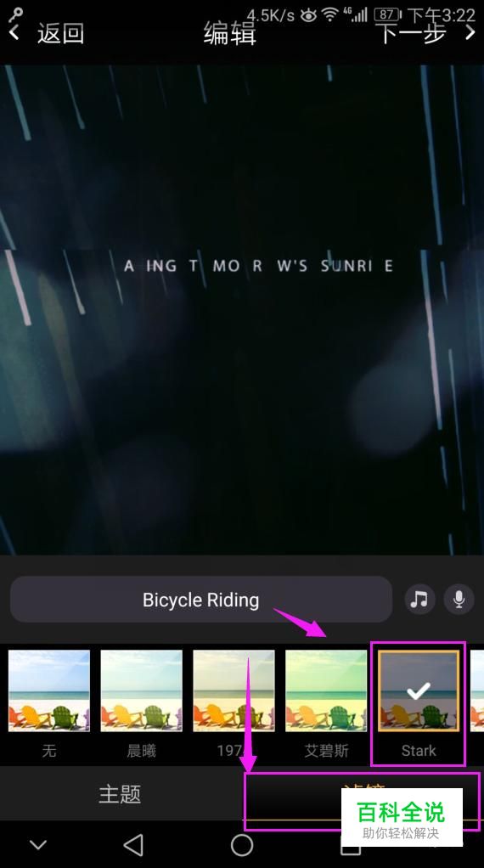Select the 无 filter thumbnail
The image size is (484, 868).
(x=48, y=690)
